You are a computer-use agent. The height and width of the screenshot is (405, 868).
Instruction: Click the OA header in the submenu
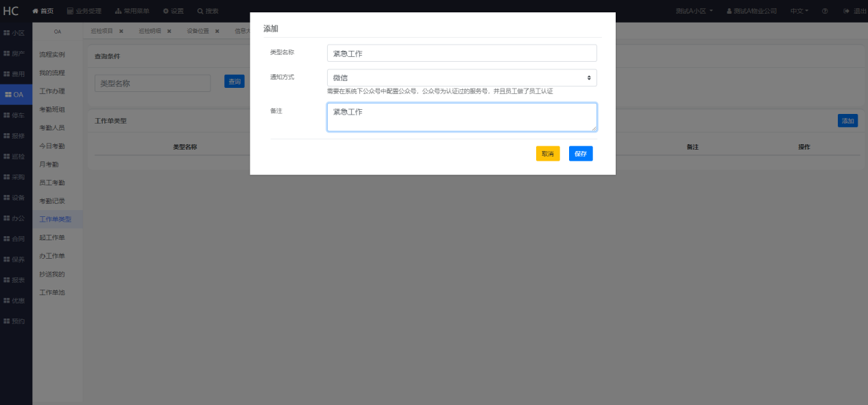58,32
